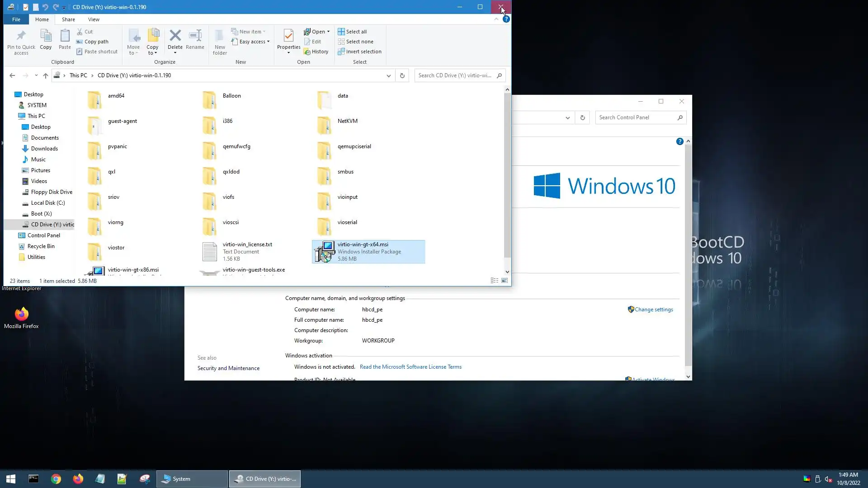The height and width of the screenshot is (488, 868).
Task: Click Pin to Quick access icon
Action: (21, 36)
